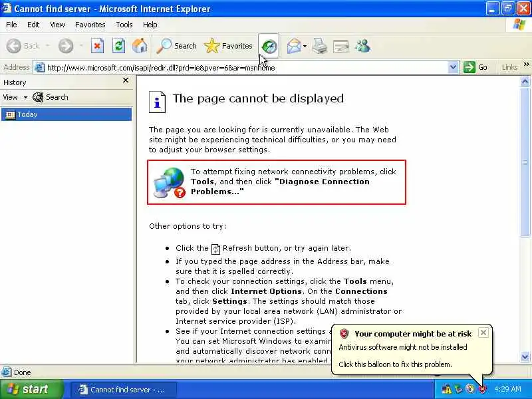This screenshot has height=399, width=532.
Task: Click the Mail envelope toolbar icon
Action: (x=294, y=46)
